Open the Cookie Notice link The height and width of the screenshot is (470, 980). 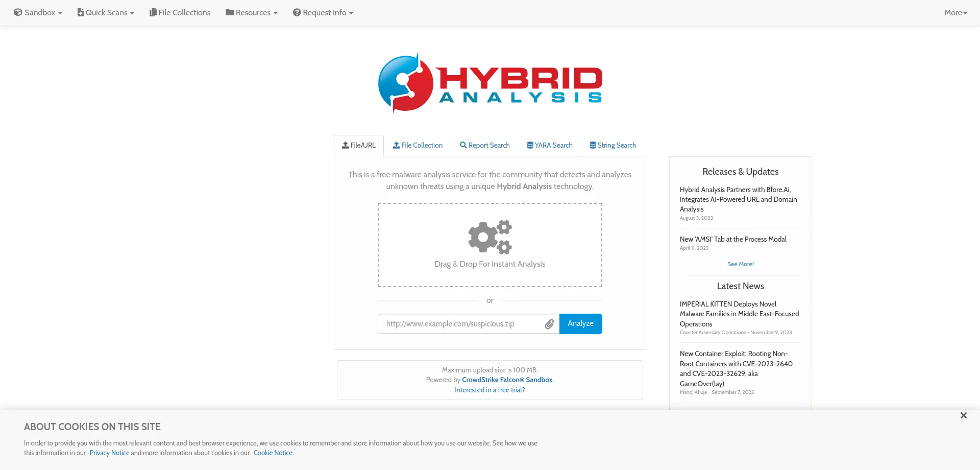(x=273, y=453)
